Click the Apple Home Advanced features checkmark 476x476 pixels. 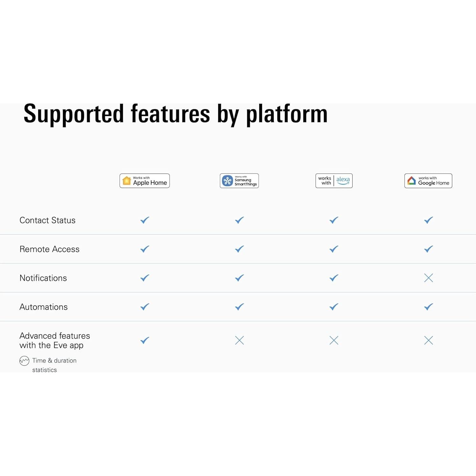click(x=145, y=340)
